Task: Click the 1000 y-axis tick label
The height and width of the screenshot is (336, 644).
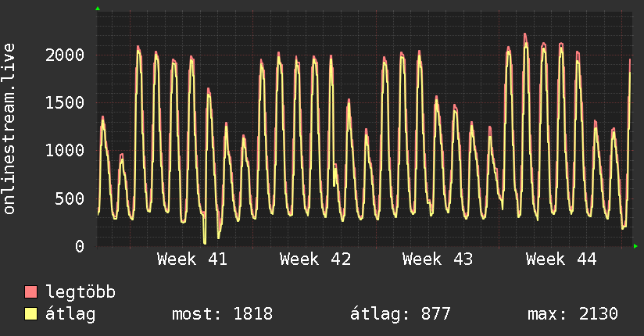Action: (x=65, y=150)
